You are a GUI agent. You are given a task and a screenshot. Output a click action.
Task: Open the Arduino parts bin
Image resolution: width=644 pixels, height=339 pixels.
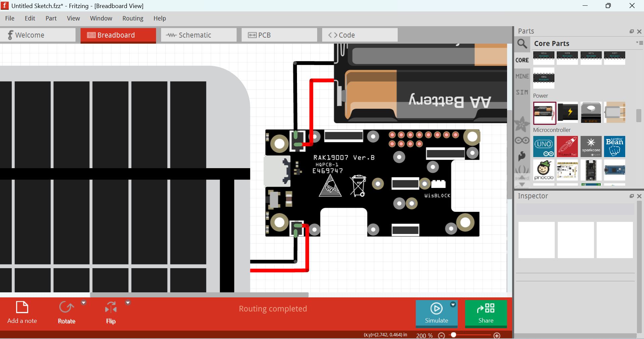[522, 140]
